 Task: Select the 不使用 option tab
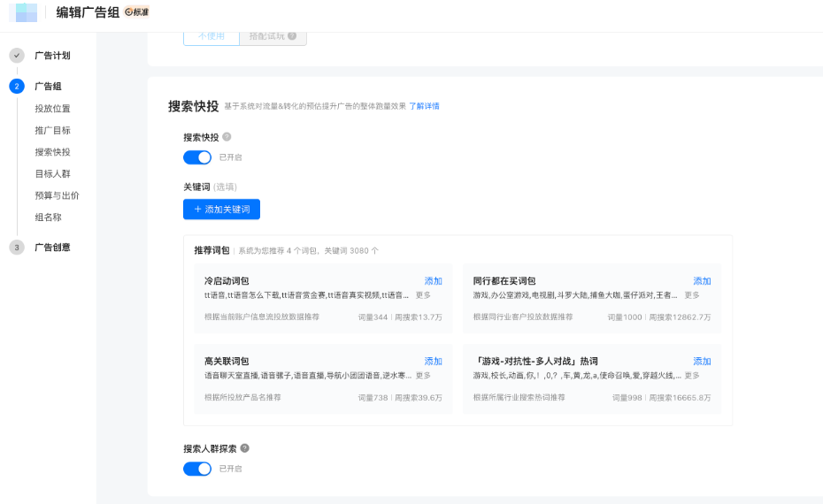tap(212, 37)
